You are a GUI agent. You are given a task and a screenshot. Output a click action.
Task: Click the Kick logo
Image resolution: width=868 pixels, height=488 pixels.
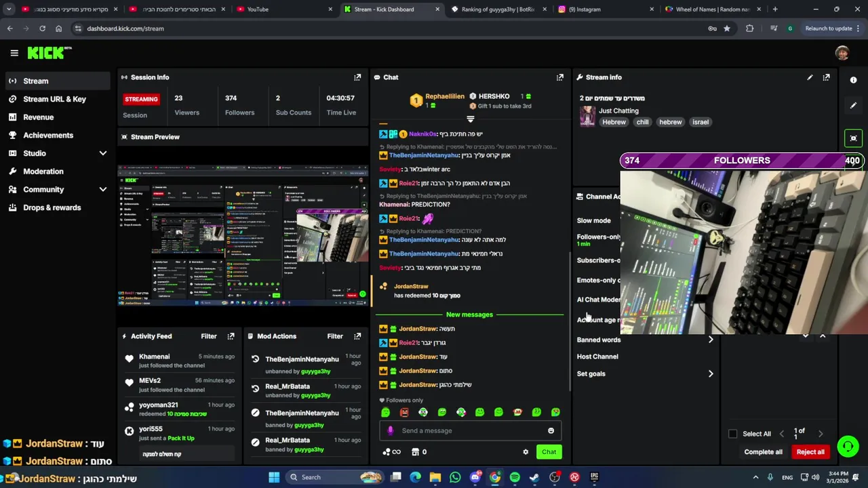pos(49,53)
